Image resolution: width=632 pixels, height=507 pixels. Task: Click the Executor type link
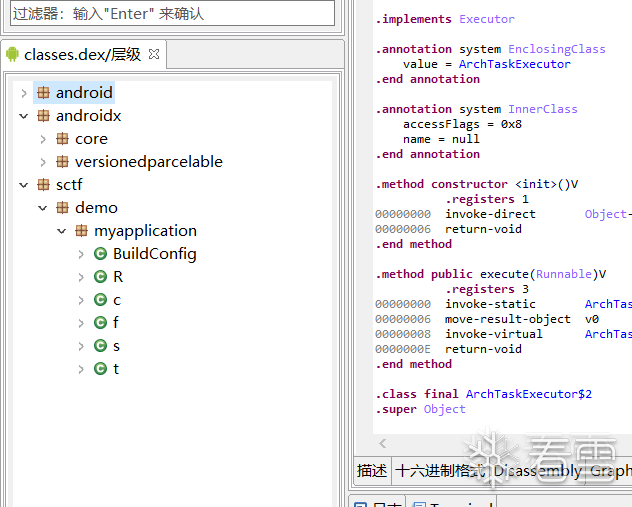[487, 19]
